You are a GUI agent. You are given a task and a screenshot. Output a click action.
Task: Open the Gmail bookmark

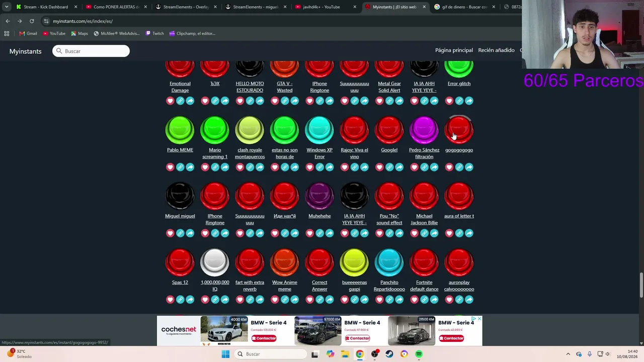coord(28,34)
